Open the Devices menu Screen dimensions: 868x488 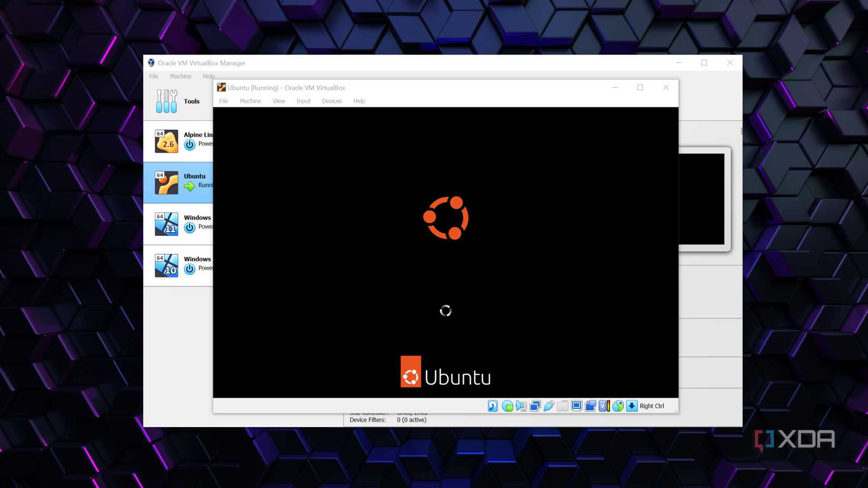click(331, 101)
